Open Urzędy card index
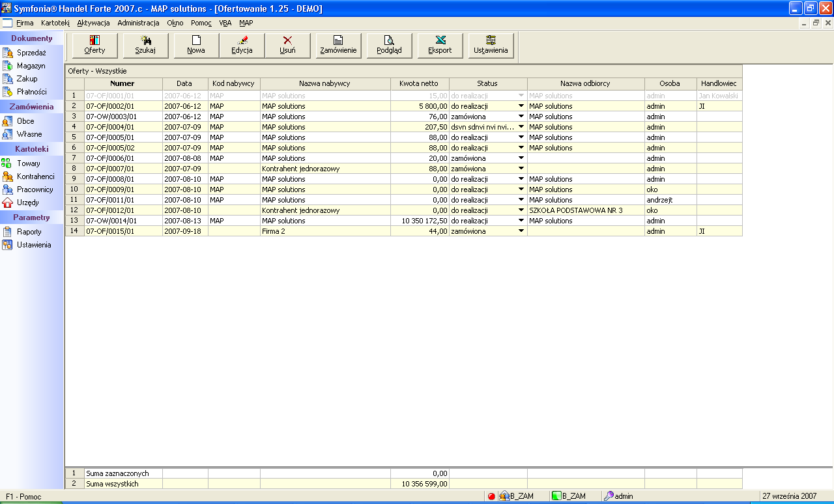Screen dimensions: 834x504 coord(21,203)
